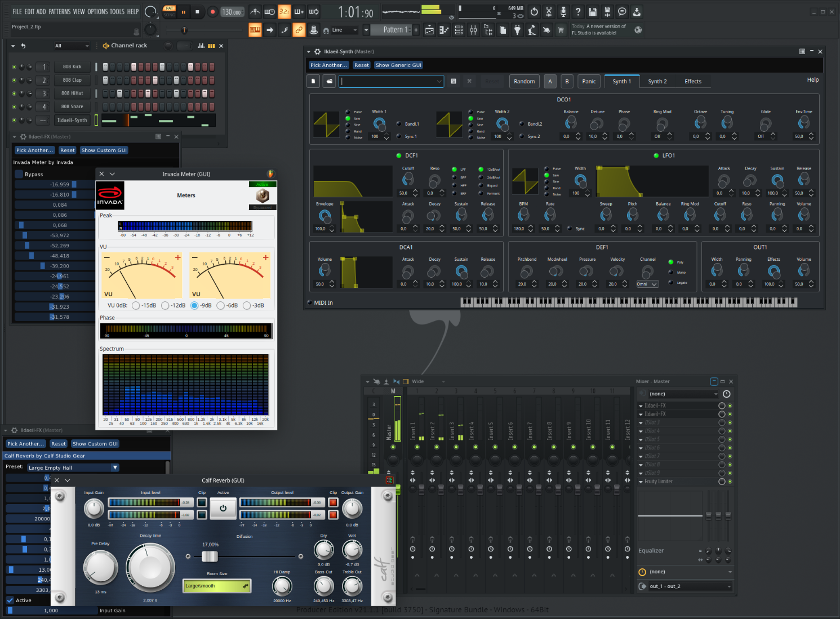Open the All channel filter dropdown
The image size is (840, 619).
click(x=72, y=46)
